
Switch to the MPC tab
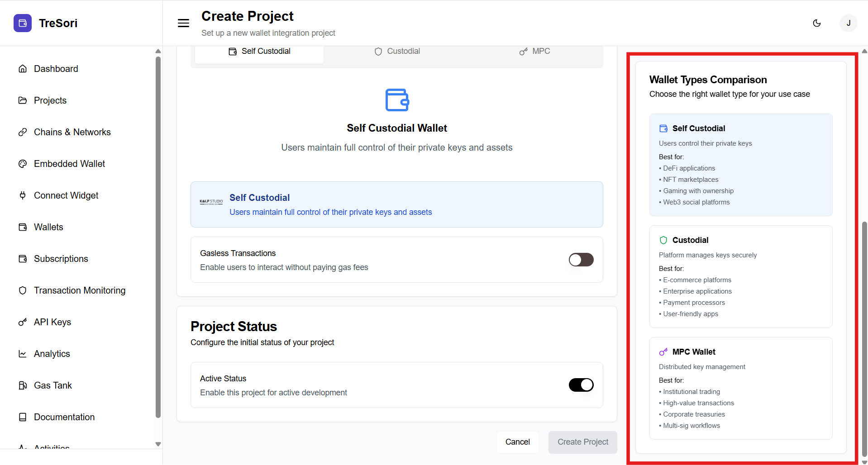pos(534,52)
